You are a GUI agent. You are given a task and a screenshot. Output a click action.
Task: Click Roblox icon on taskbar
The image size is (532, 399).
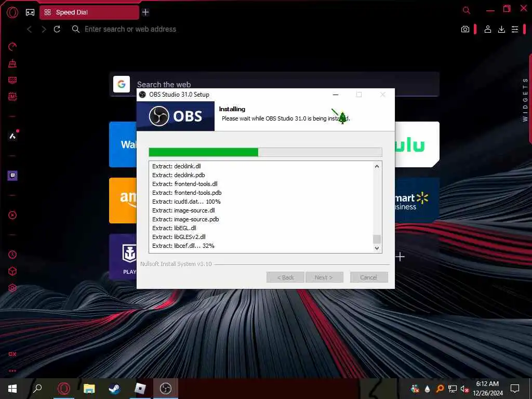click(x=140, y=389)
